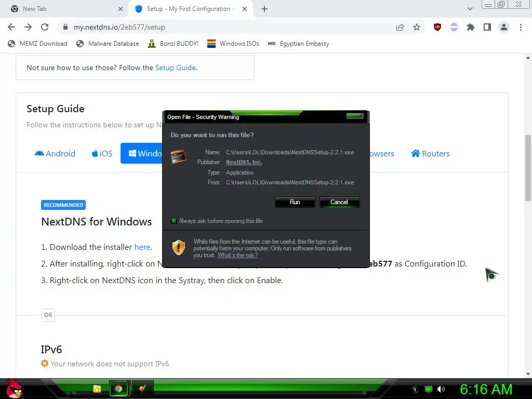Image resolution: width=532 pixels, height=399 pixels.
Task: Bookmark this tab star icon
Action: tap(417, 27)
